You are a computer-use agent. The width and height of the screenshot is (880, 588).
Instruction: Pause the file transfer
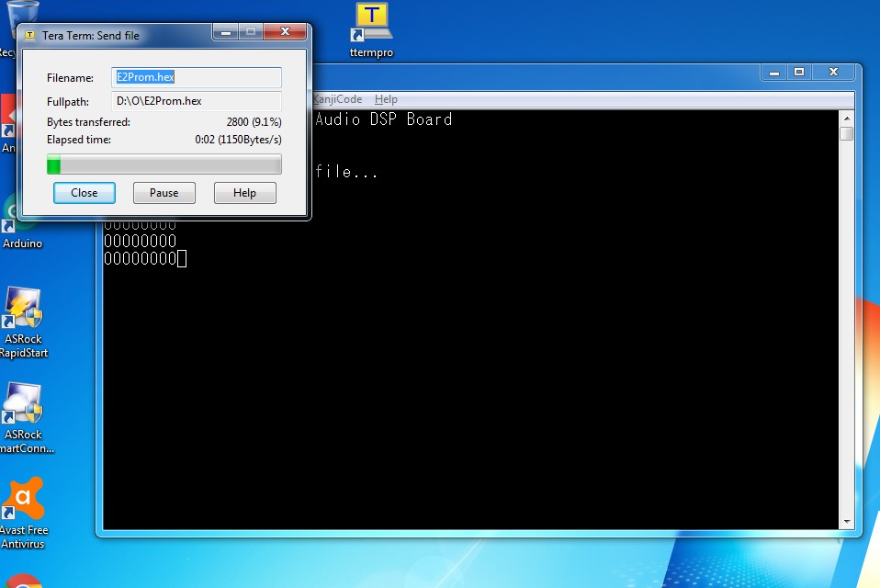(x=164, y=192)
